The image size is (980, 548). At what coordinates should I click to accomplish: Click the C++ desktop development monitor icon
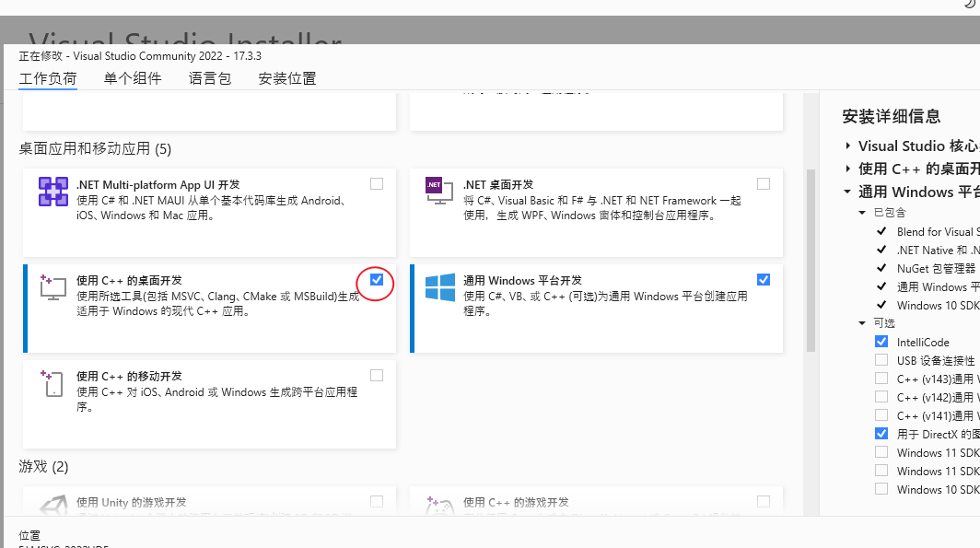pos(53,286)
